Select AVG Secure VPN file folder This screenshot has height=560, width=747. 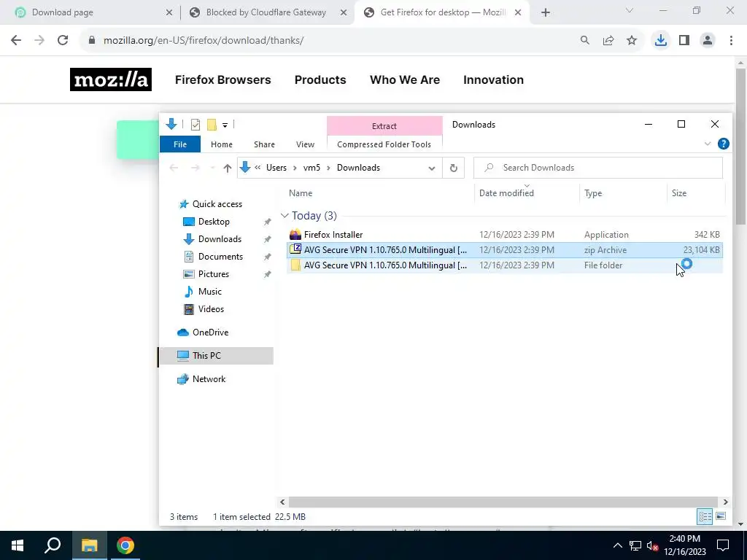pyautogui.click(x=505, y=265)
